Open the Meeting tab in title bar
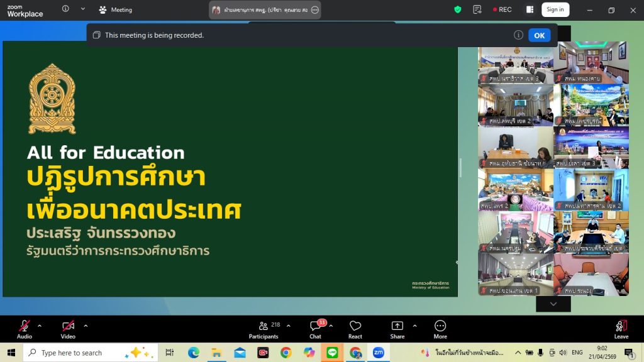The width and height of the screenshot is (644, 362). tap(116, 9)
